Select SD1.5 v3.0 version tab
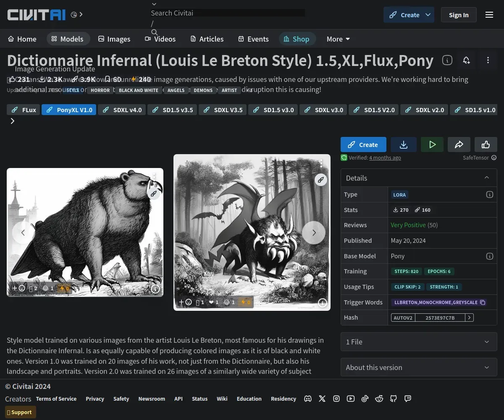 click(273, 110)
